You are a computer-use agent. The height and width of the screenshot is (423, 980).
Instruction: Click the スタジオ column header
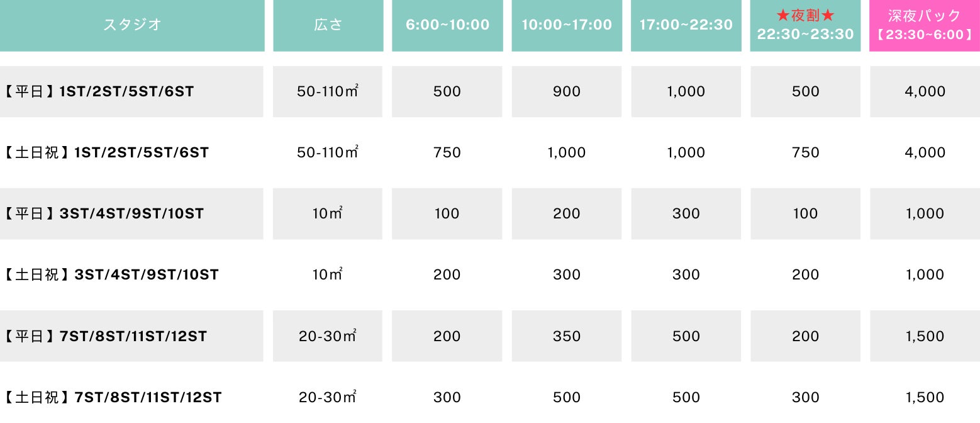click(x=132, y=25)
